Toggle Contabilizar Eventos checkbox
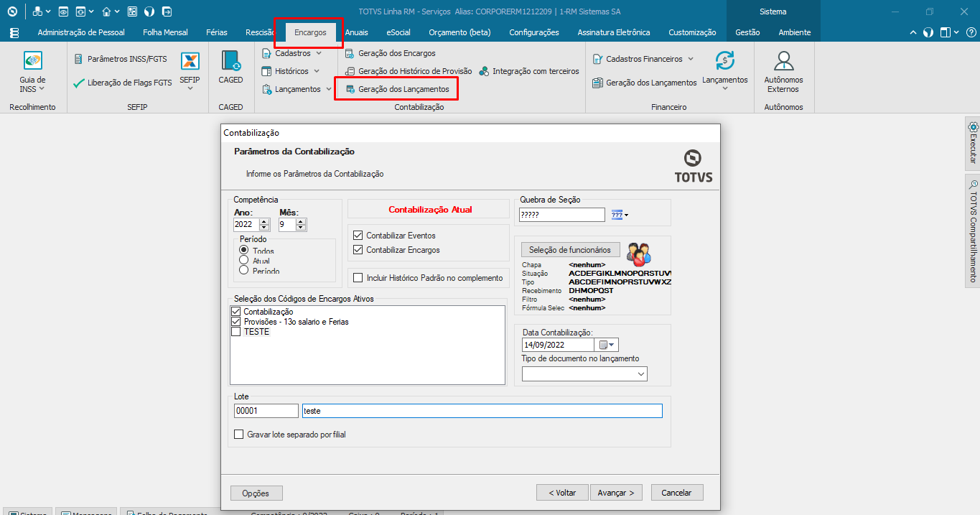 click(358, 236)
